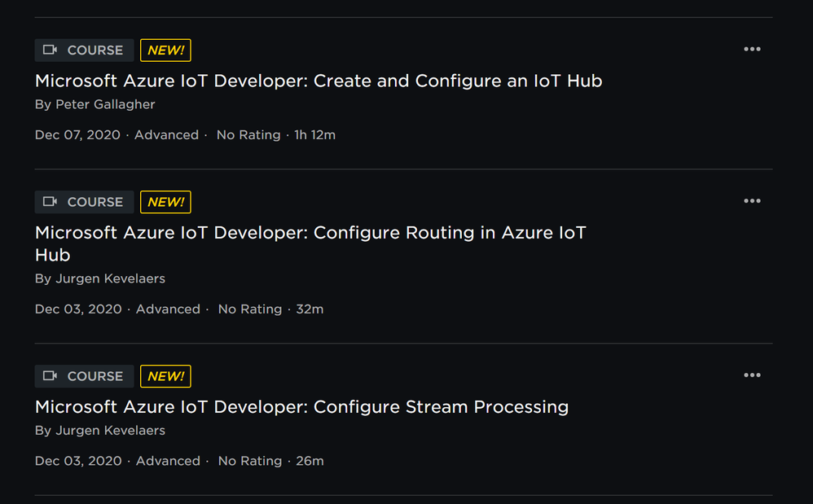813x504 pixels.
Task: Click video camera icon on IoT Hub course
Action: [x=51, y=50]
